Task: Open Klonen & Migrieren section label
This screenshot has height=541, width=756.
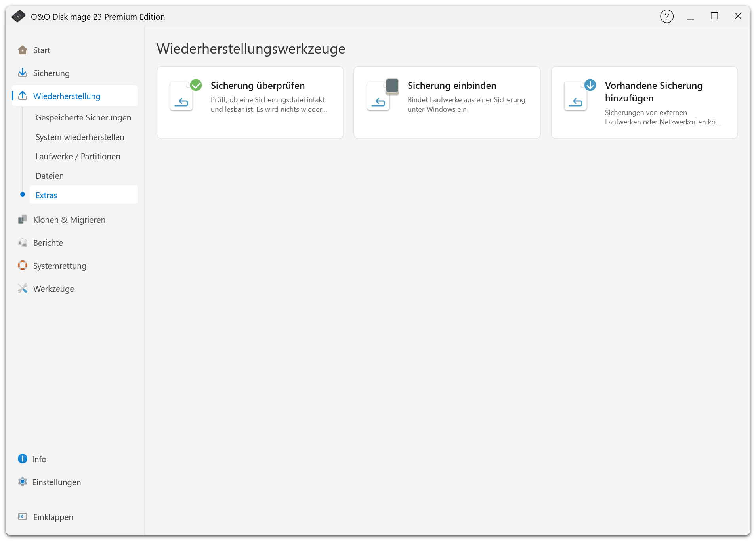Action: [69, 220]
